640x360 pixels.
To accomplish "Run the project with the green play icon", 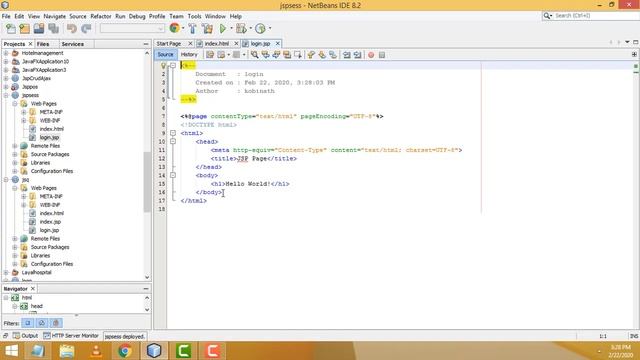I will (x=223, y=29).
